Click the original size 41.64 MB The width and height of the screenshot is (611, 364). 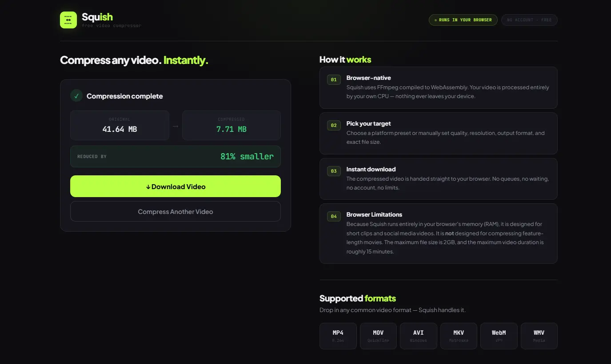click(x=120, y=129)
